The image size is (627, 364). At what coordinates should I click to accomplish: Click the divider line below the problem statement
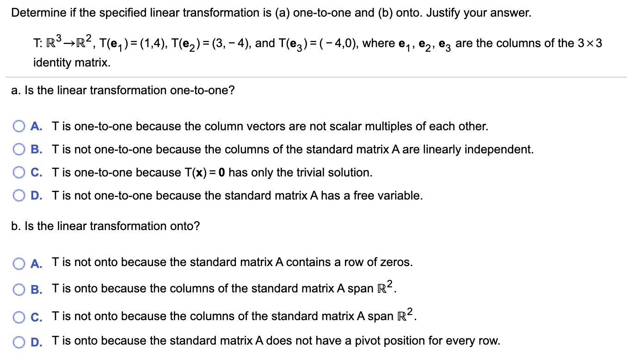point(313,75)
